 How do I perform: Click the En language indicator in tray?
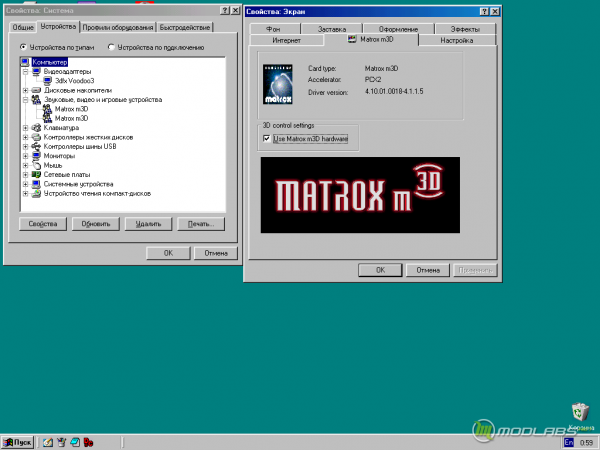[569, 442]
